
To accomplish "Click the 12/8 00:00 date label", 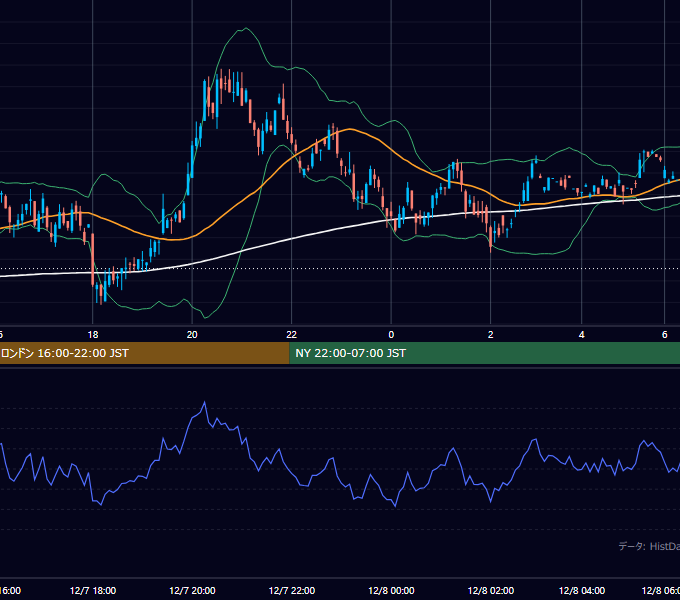I will 391,591.
